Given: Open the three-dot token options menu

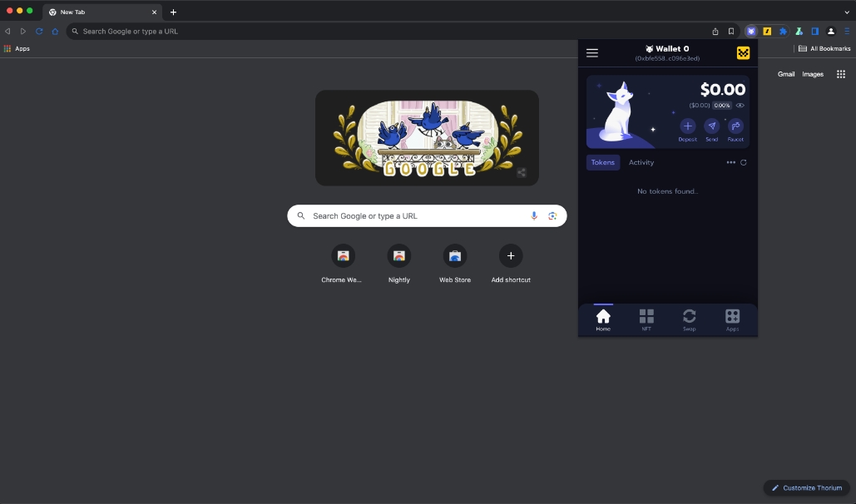Looking at the screenshot, I should 730,162.
